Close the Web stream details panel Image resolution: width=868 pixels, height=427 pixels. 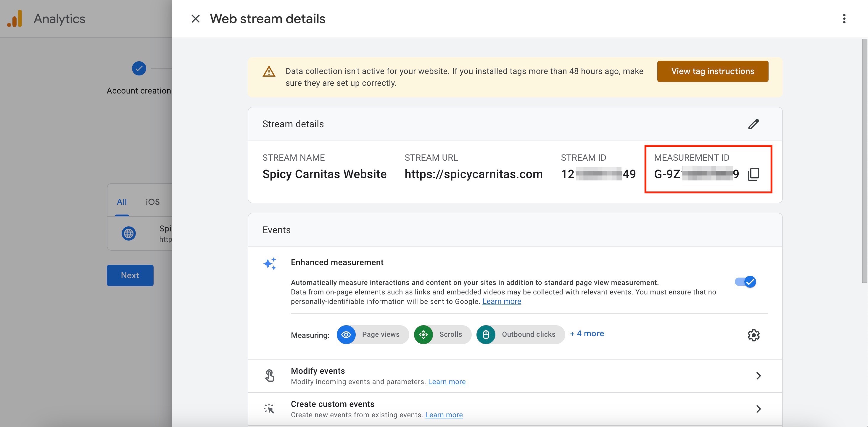(x=195, y=19)
